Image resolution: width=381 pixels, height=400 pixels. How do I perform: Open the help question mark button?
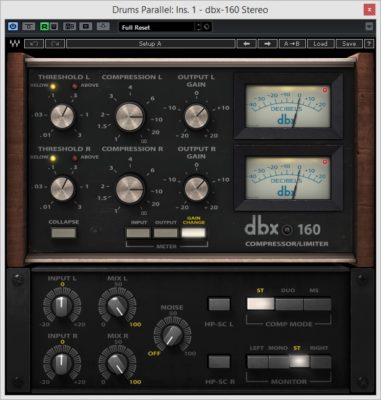(x=369, y=44)
